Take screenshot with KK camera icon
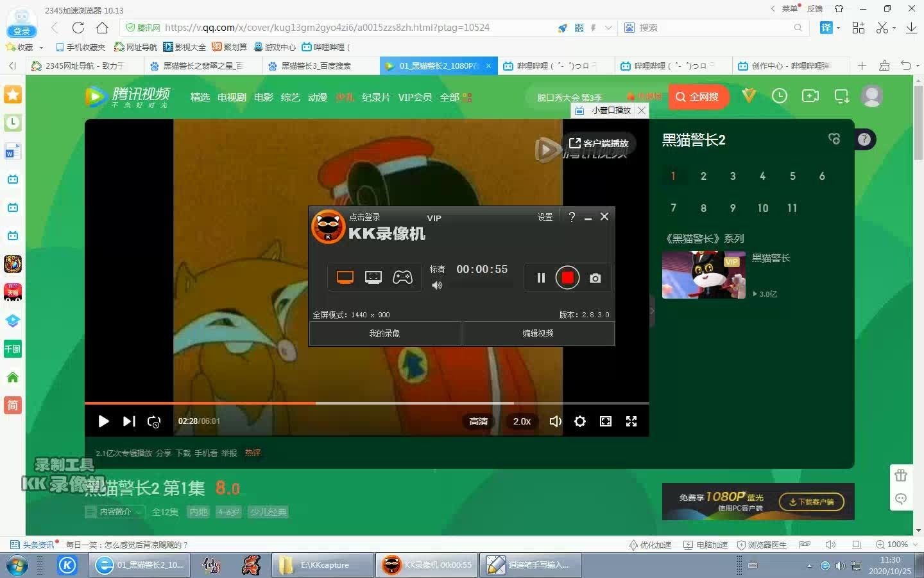The height and width of the screenshot is (578, 924). pyautogui.click(x=595, y=278)
